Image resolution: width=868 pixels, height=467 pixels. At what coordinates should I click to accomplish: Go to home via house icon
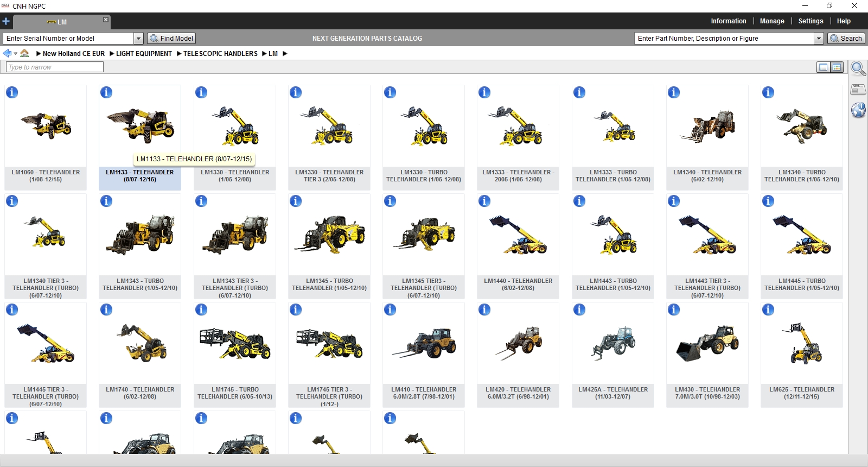(24, 53)
